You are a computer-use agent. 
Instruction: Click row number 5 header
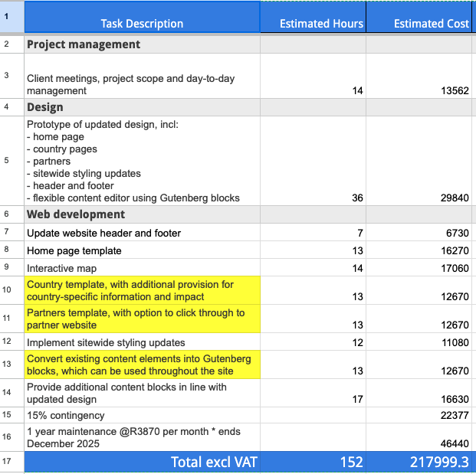(x=7, y=161)
